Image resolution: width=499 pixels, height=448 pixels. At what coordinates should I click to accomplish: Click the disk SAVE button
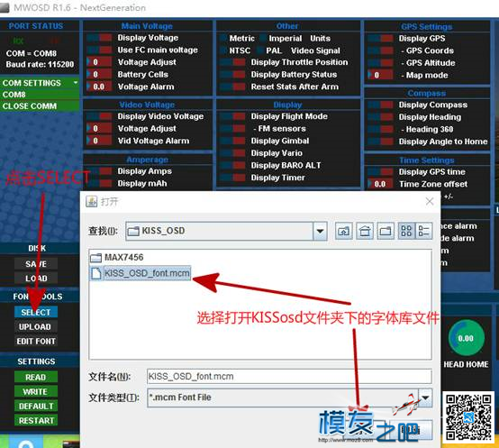coord(36,263)
